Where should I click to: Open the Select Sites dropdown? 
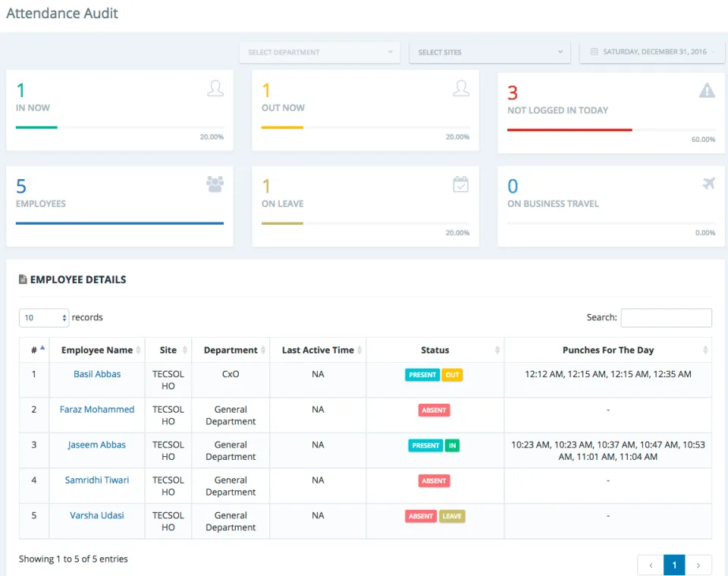click(490, 52)
